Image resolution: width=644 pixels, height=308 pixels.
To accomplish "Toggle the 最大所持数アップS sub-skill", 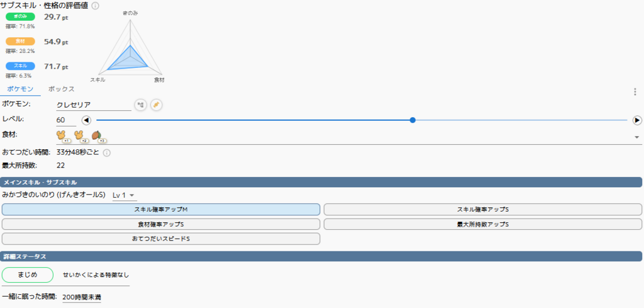I will [x=482, y=224].
